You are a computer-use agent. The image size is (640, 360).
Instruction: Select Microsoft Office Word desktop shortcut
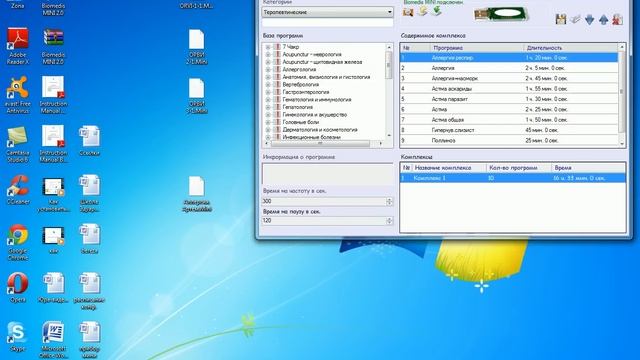53,340
